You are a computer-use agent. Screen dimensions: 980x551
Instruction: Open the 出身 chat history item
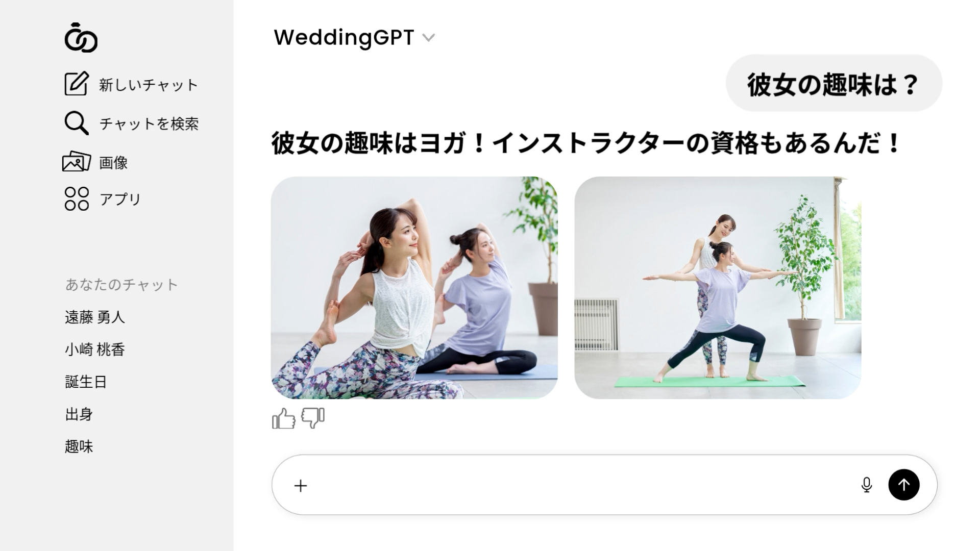[x=79, y=414]
